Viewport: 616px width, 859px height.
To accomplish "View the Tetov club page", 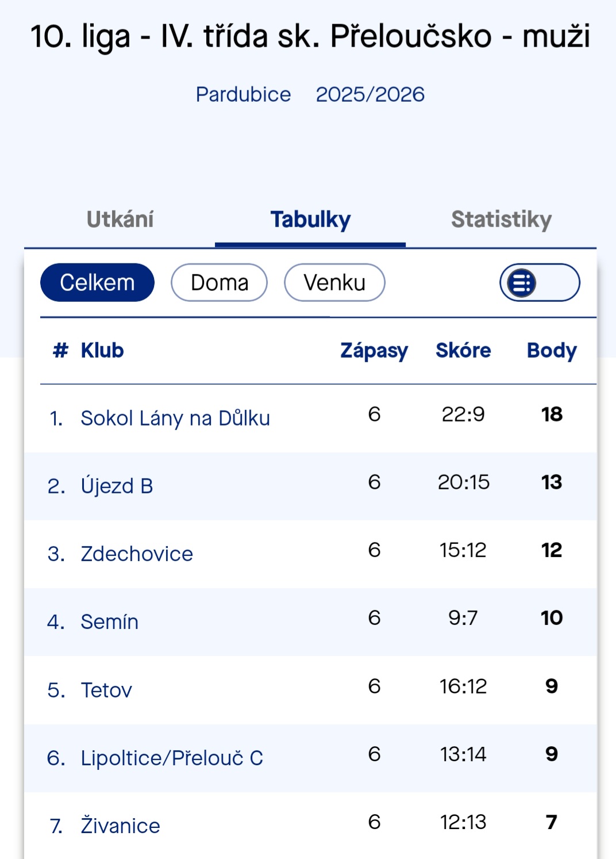I will [106, 690].
